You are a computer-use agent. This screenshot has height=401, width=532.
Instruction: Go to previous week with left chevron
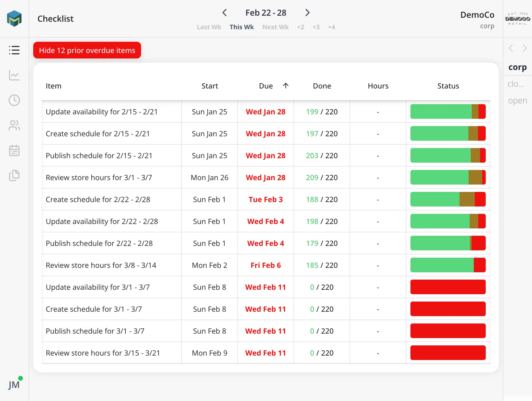(224, 12)
